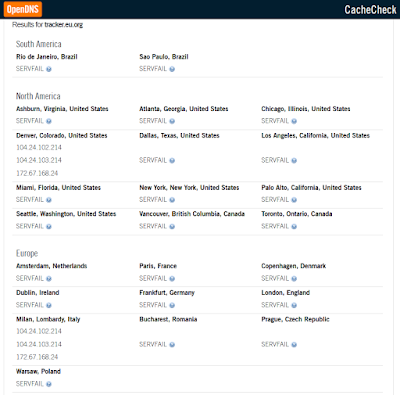Open help icon for Bucharest, Romania
Viewport: 400px width, 395px height.
(172, 345)
